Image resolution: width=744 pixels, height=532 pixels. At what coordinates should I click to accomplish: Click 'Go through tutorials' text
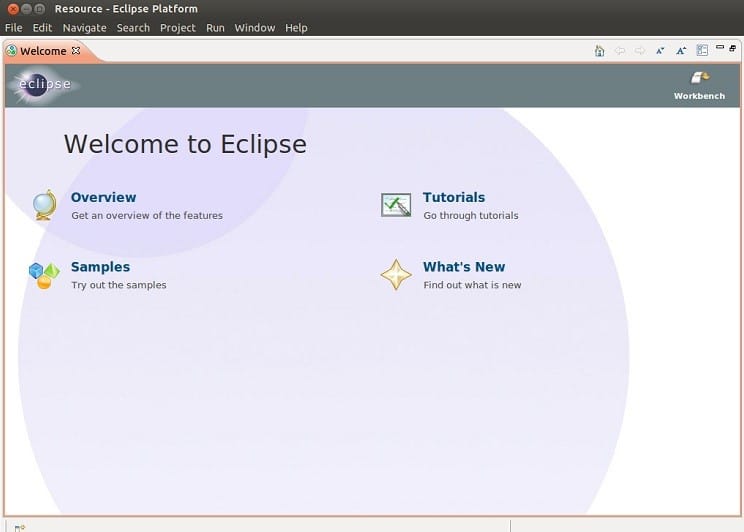pyautogui.click(x=471, y=215)
